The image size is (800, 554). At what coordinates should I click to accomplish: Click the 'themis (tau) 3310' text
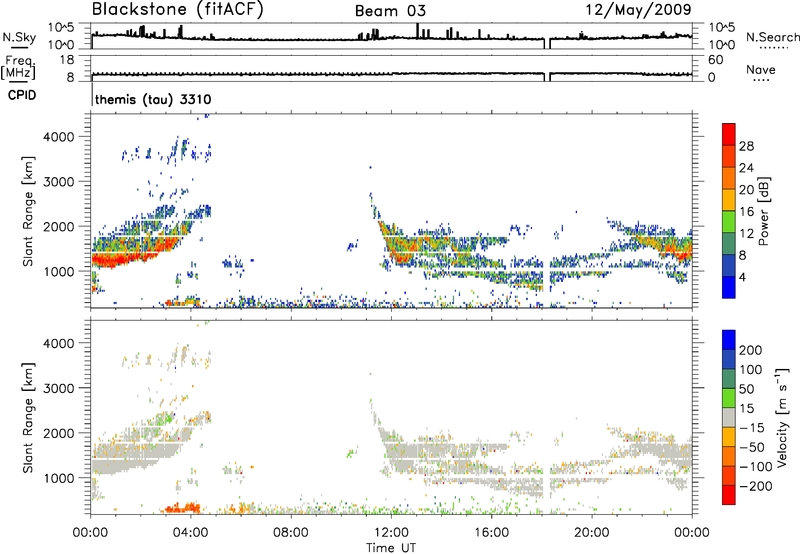(153, 99)
